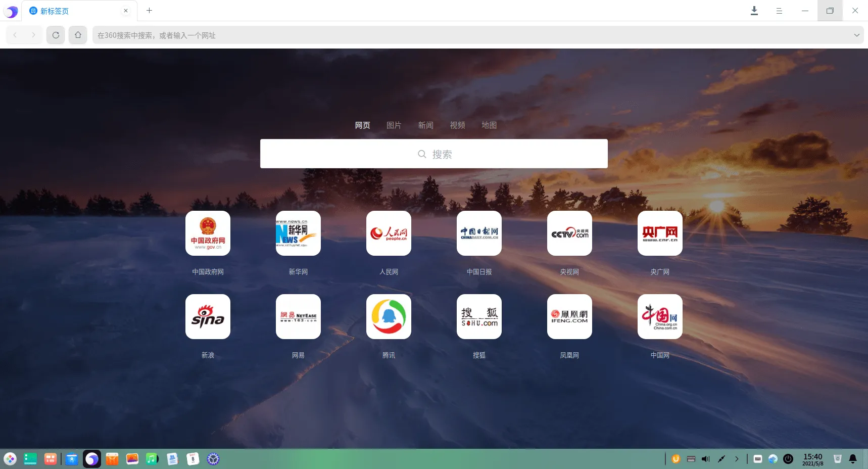This screenshot has width=868, height=469.
Task: Open the CCTV 央视网 shortcut
Action: (x=569, y=233)
